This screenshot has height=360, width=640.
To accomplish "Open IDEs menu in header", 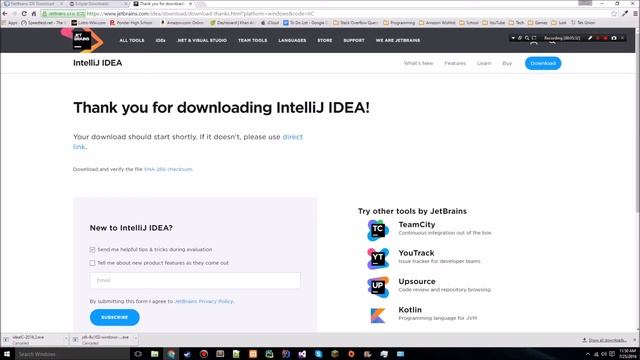I will click(x=160, y=40).
